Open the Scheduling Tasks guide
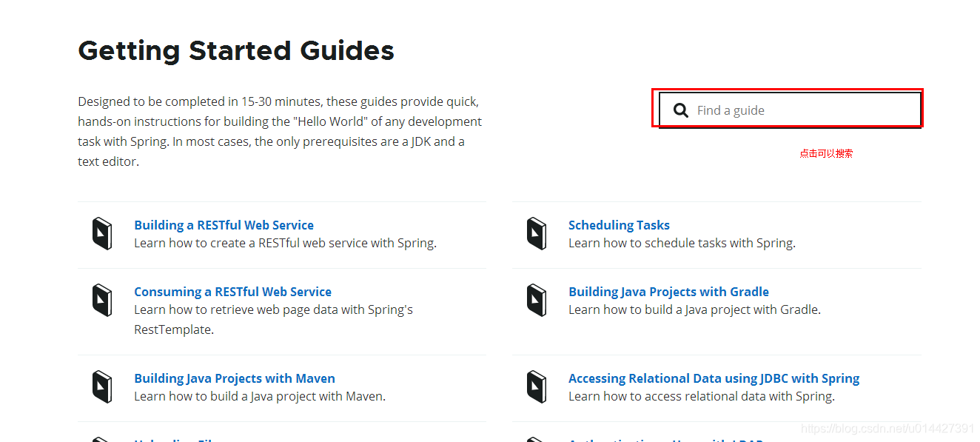Screen dimensions: 980x442 coord(619,225)
